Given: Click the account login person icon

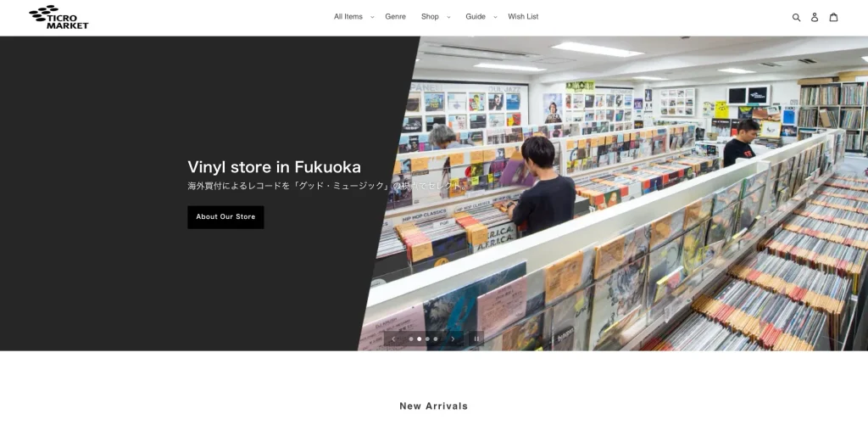Looking at the screenshot, I should (x=815, y=17).
